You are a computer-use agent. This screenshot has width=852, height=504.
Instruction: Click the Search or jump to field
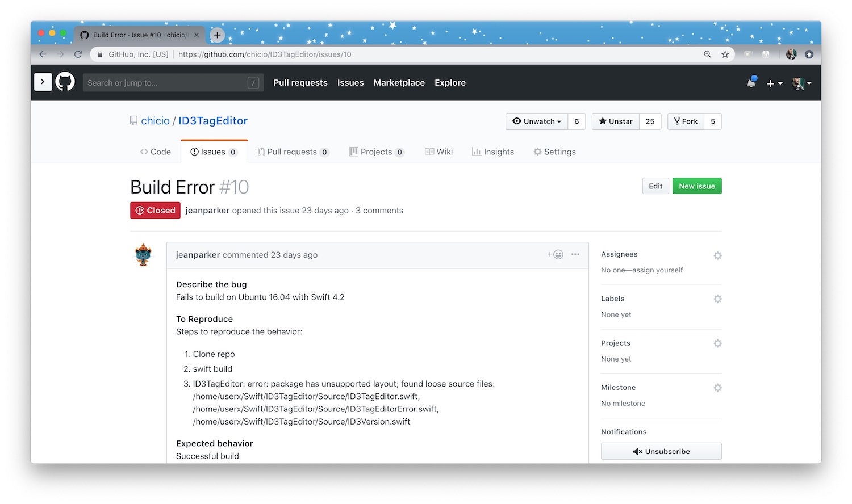(173, 83)
